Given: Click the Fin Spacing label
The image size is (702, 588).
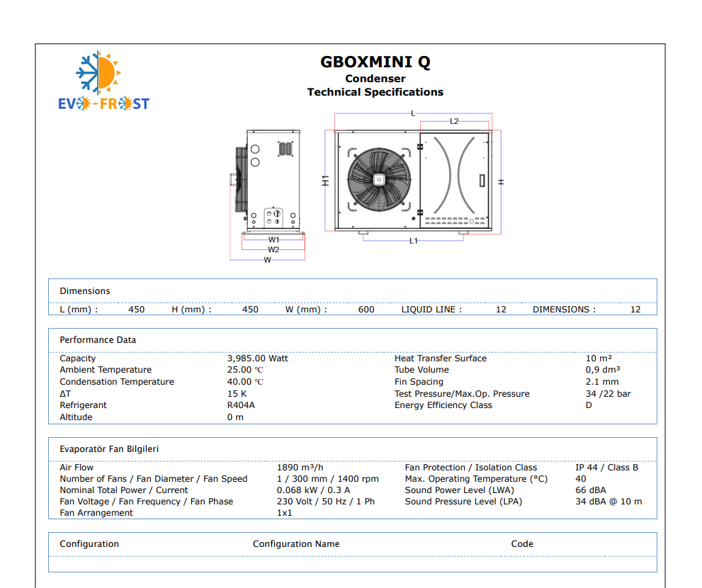Looking at the screenshot, I should (x=419, y=382).
